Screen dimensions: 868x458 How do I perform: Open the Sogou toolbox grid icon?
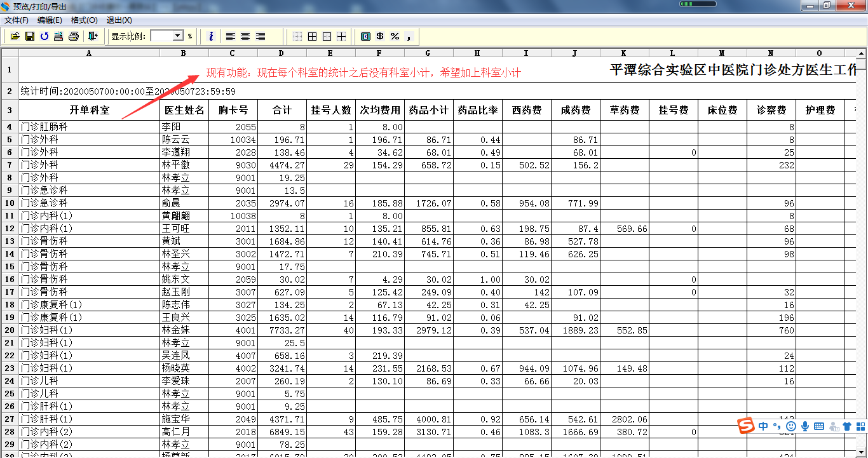click(x=860, y=426)
